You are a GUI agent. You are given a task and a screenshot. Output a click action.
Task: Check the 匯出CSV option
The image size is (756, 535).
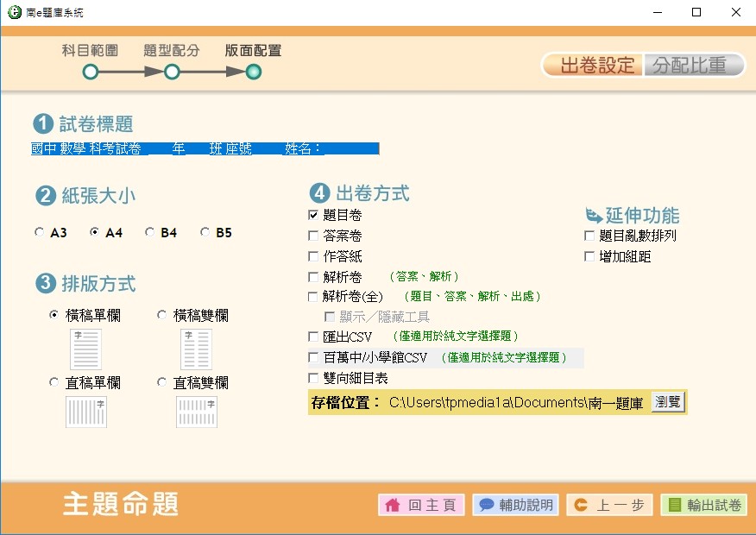point(314,337)
